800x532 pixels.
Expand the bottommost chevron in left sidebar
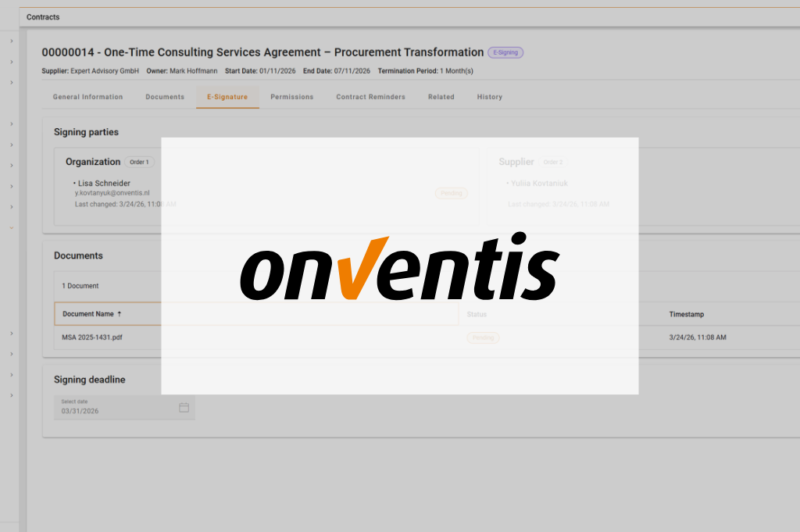click(x=12, y=395)
